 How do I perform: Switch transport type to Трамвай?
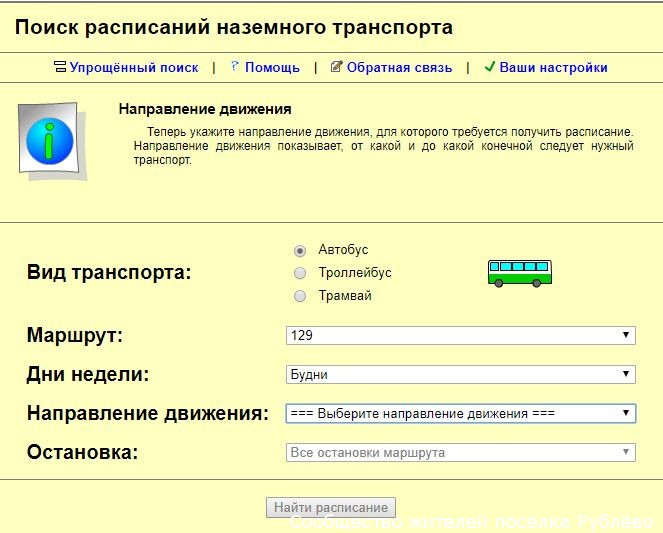click(x=300, y=296)
